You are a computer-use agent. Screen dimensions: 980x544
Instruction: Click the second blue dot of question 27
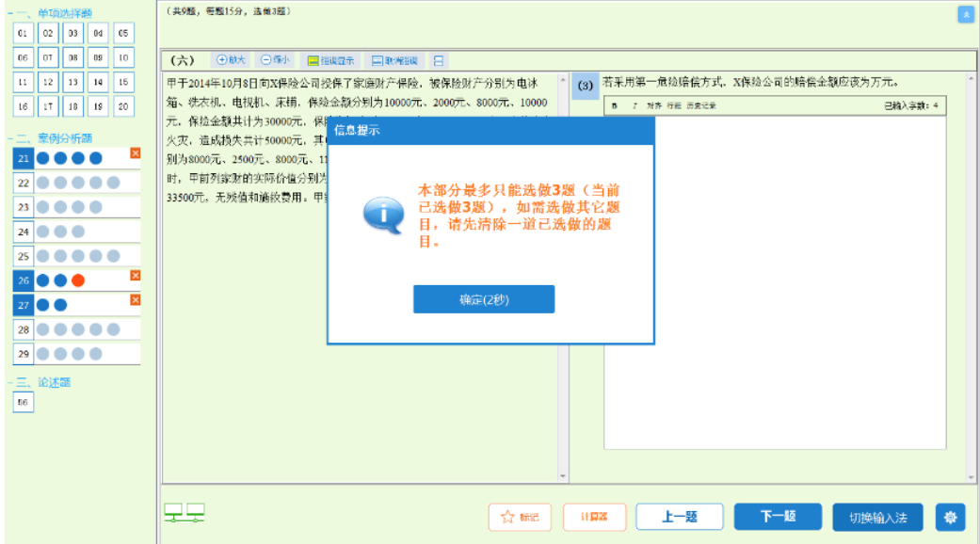click(60, 305)
